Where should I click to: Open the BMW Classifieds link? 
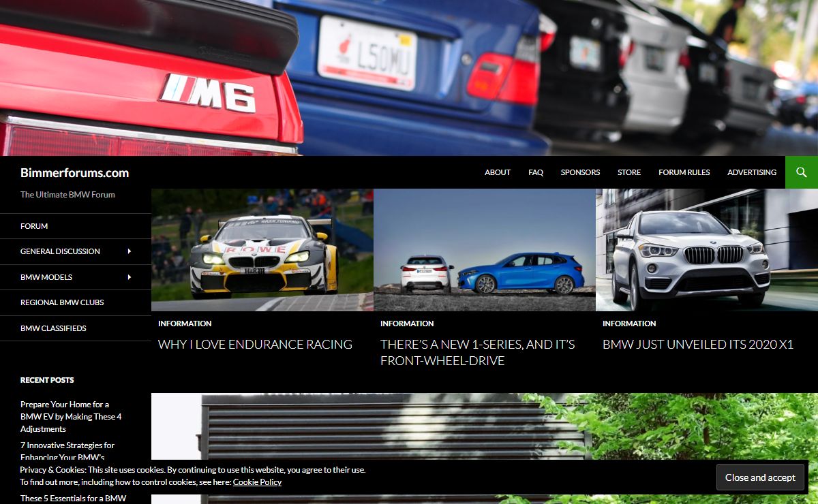pos(53,328)
